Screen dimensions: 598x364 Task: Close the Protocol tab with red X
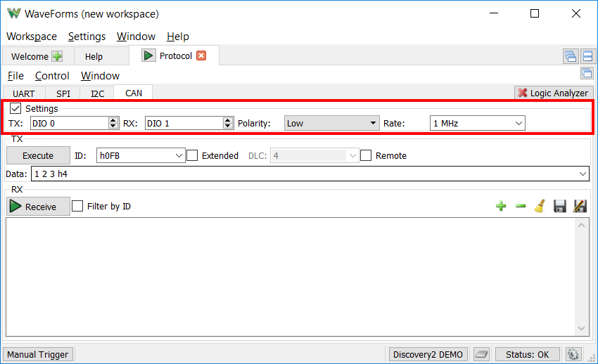pyautogui.click(x=201, y=56)
